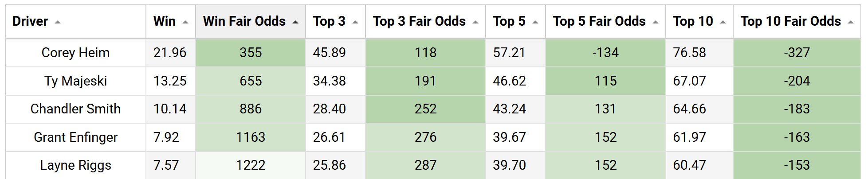
Task: Click the sort arrow beside Top 3
Action: tap(355, 22)
